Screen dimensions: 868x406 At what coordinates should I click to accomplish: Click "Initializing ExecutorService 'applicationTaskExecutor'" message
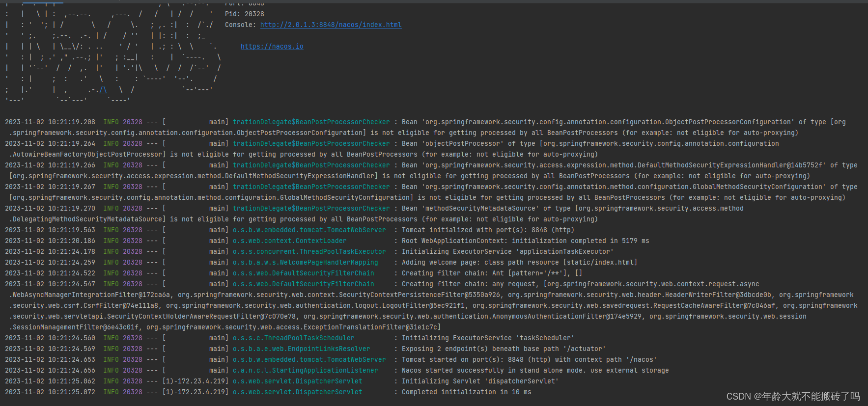pos(507,251)
